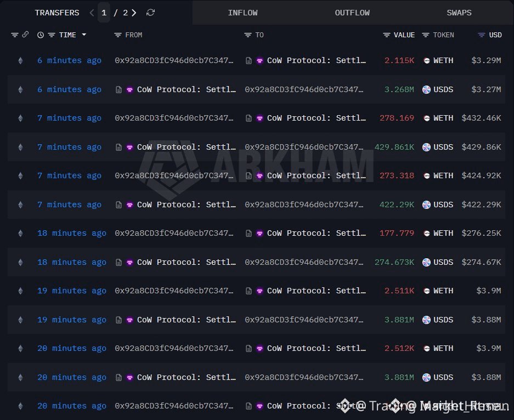Click the WETH token in the $432.46K row

[x=438, y=118]
